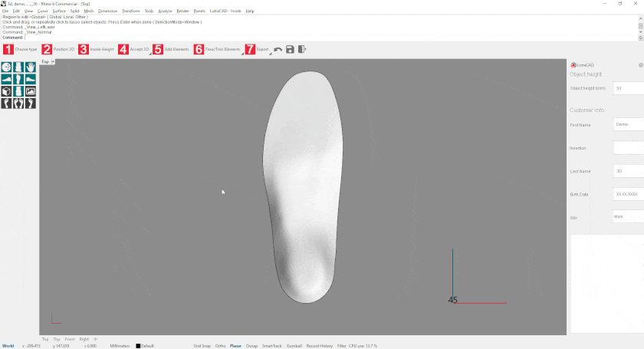
Task: Click step 1 Choose type button
Action: tap(20, 49)
